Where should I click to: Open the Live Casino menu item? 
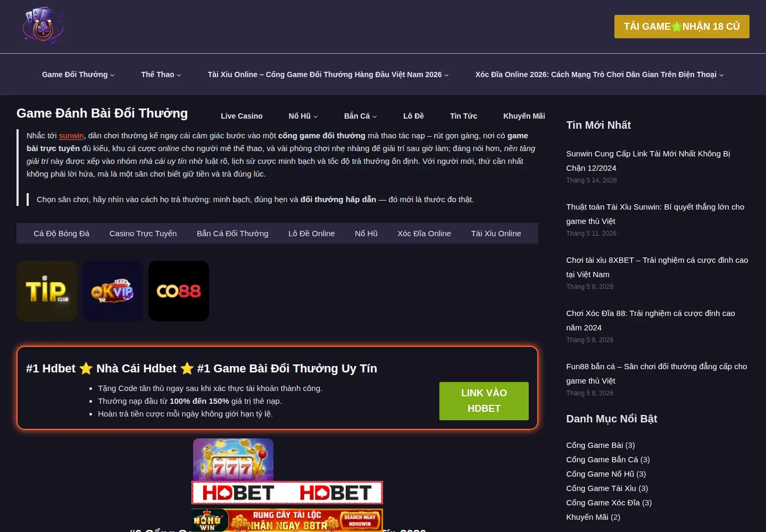[242, 116]
